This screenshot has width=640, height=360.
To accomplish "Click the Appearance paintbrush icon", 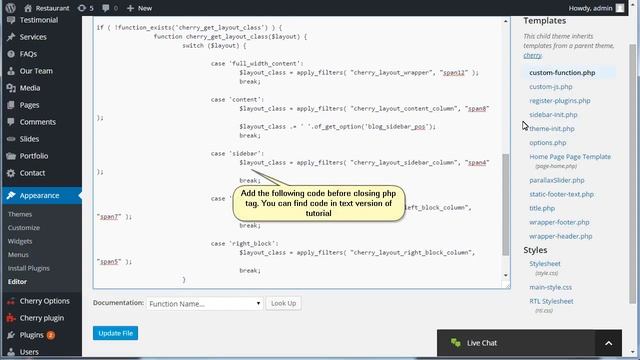I will 11,196.
